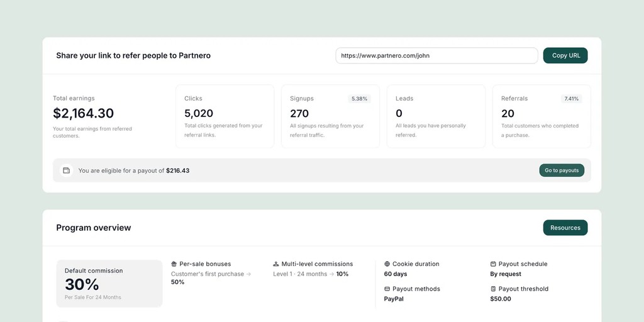Click the arrow after Customer's first purchase

(x=248, y=274)
